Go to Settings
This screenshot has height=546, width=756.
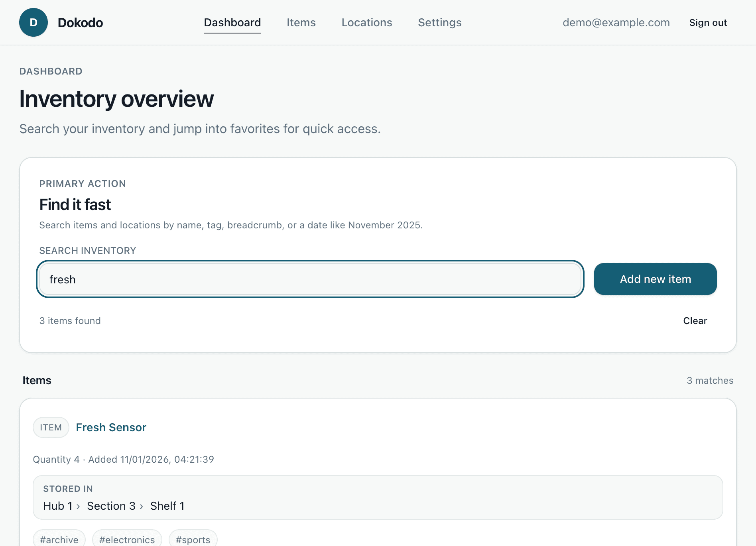tap(439, 23)
